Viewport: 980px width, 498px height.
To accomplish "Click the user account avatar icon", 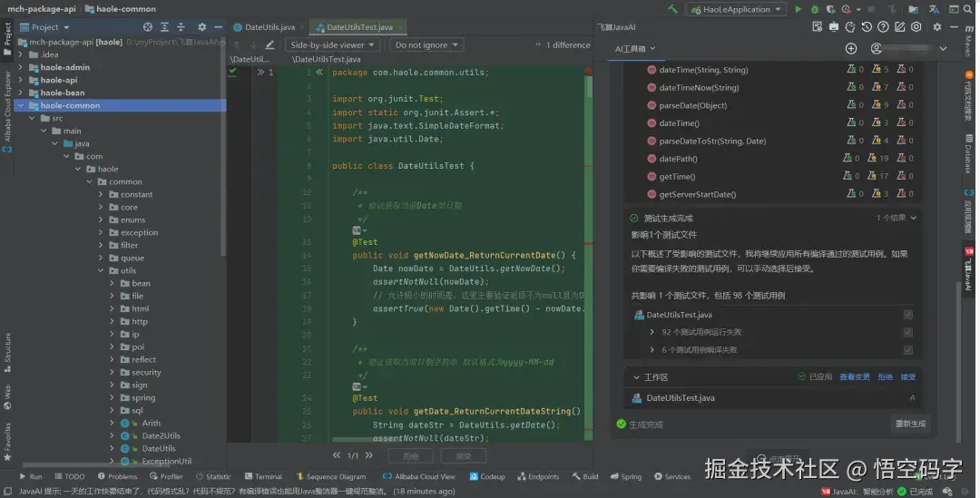I will tap(877, 49).
